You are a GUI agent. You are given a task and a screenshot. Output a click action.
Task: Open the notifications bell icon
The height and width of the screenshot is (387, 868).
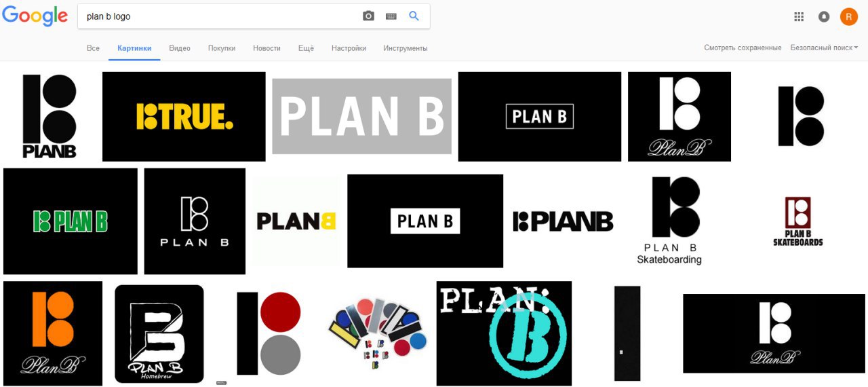click(824, 16)
